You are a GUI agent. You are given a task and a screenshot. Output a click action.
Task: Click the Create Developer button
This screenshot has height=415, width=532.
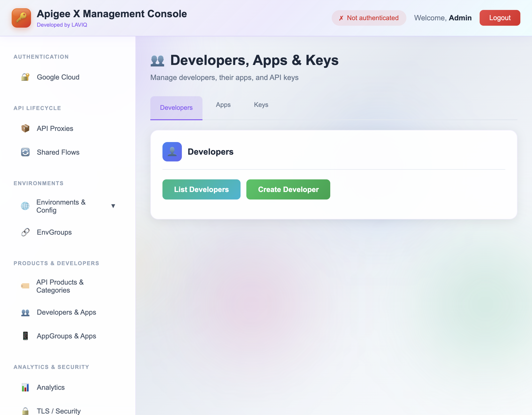click(x=288, y=190)
